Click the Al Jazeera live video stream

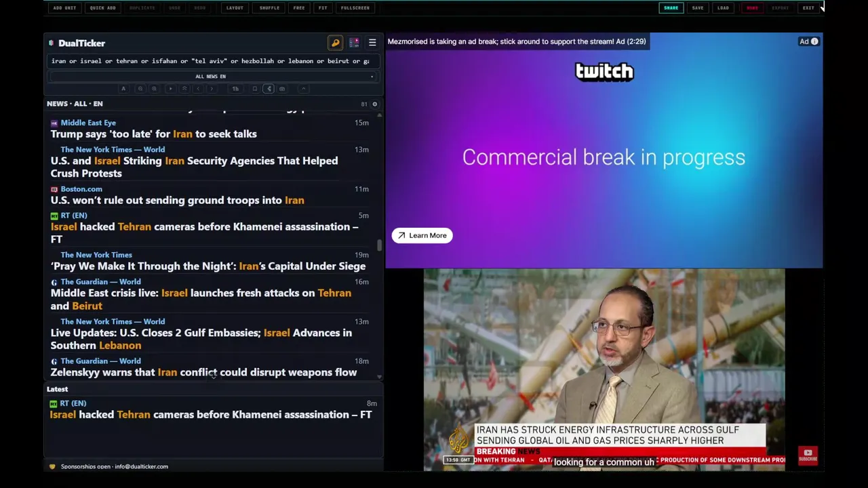tap(604, 369)
